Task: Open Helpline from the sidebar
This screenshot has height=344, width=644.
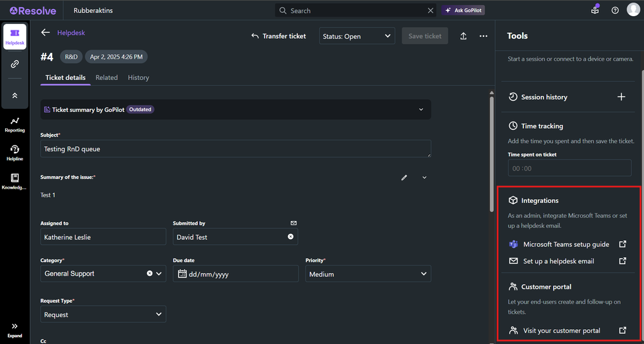Action: click(x=15, y=153)
